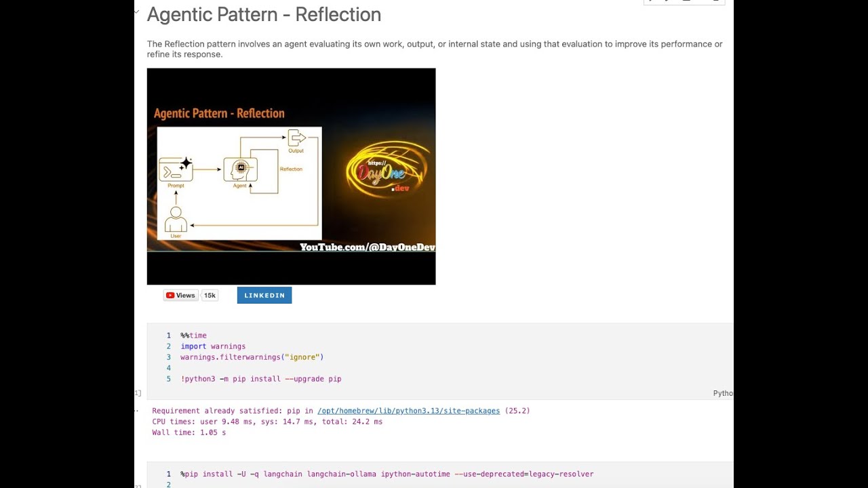Screen dimensions: 868x488
Task: Open the LINKEDIN badge link
Action: click(x=264, y=296)
